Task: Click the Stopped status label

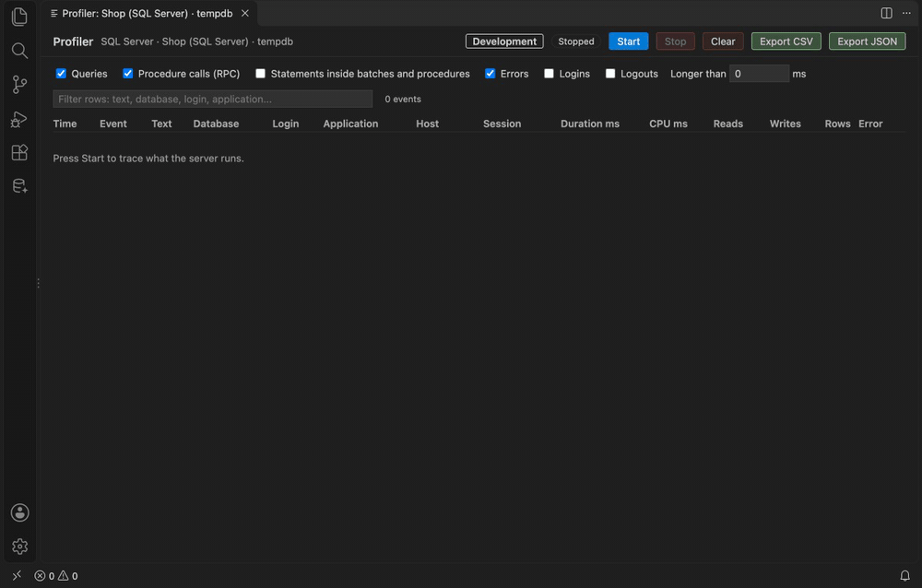Action: coord(575,41)
